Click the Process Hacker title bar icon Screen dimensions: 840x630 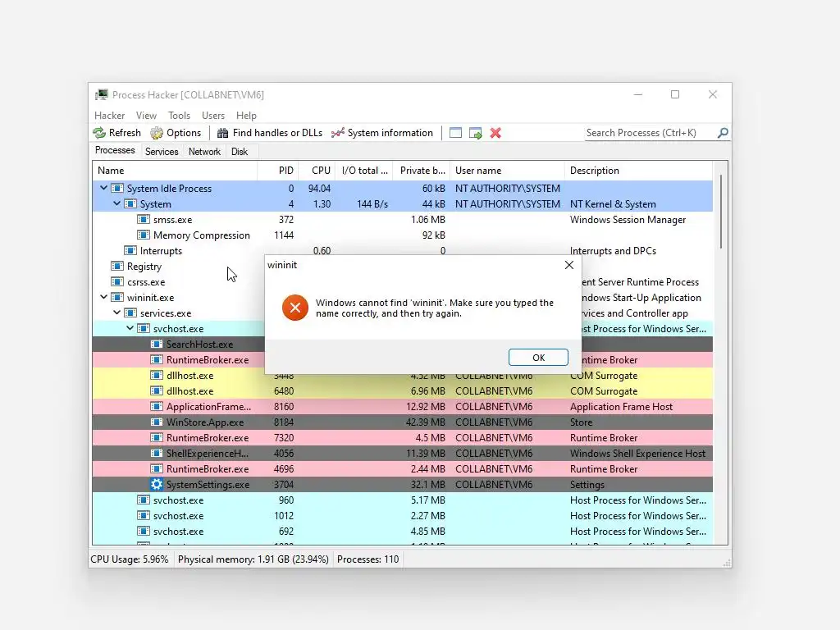click(x=101, y=95)
